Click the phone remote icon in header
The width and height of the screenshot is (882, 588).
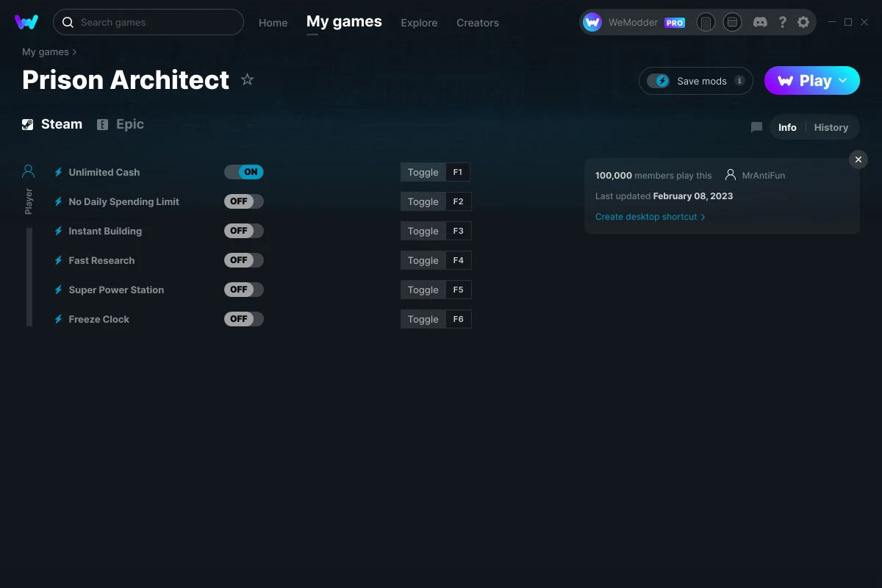tap(706, 22)
